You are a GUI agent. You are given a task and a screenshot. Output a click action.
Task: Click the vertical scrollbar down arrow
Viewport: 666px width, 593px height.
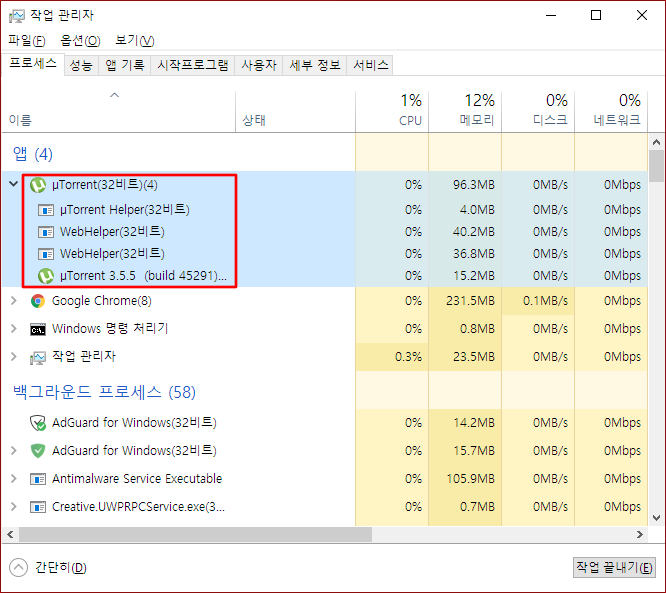point(656,518)
